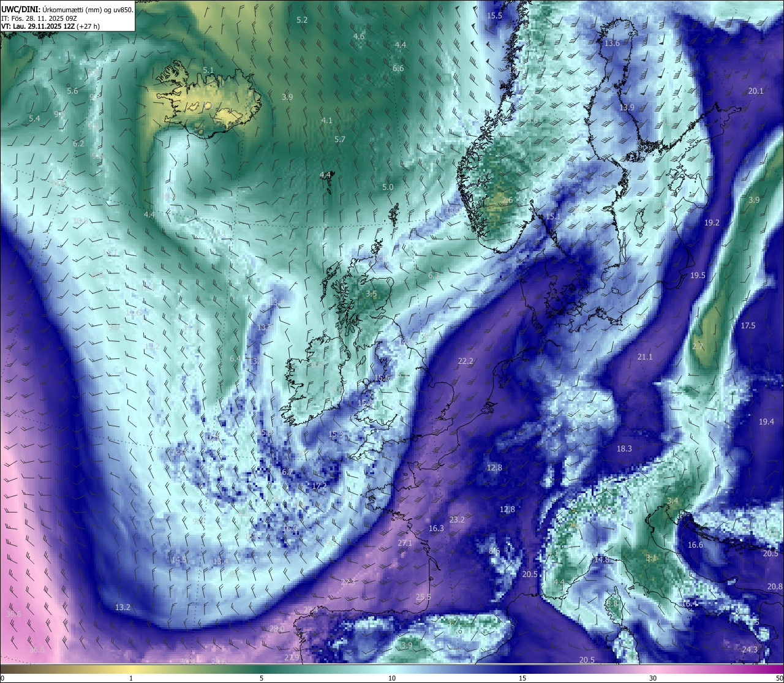Click the 20.1 value in the upper right
This screenshot has width=784, height=683.
click(756, 91)
